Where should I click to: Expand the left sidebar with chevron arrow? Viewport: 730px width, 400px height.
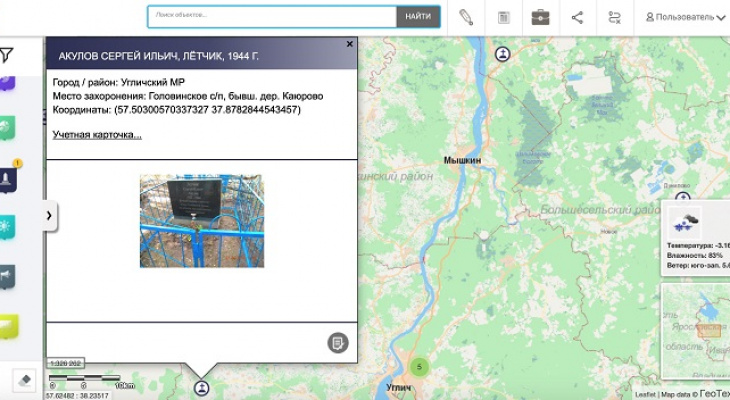[x=49, y=215]
